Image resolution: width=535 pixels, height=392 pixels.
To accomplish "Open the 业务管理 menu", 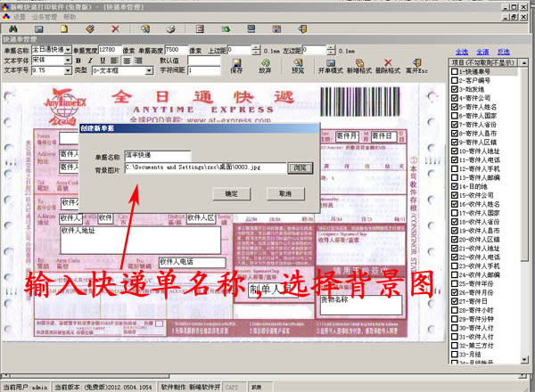I will click(45, 17).
